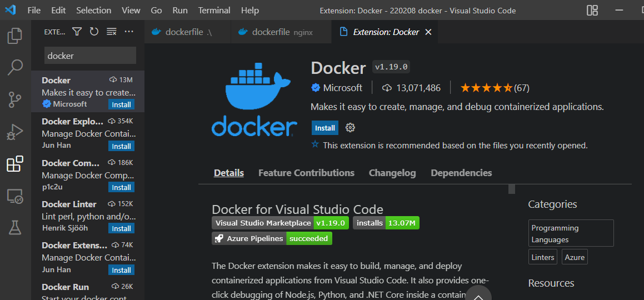Open the Edit menu
Image resolution: width=644 pixels, height=300 pixels.
point(58,10)
